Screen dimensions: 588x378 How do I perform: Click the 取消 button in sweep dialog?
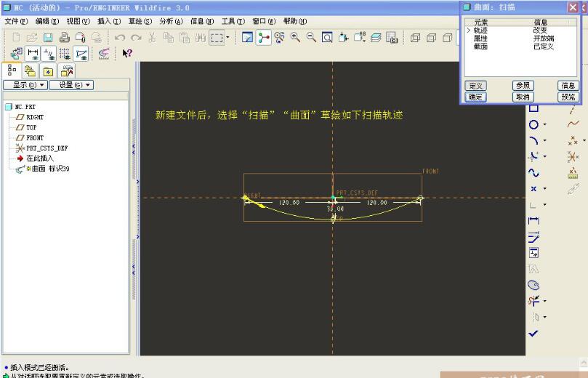523,97
